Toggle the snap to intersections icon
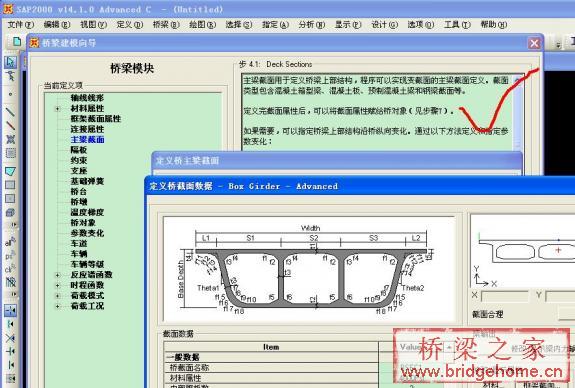 10,338
